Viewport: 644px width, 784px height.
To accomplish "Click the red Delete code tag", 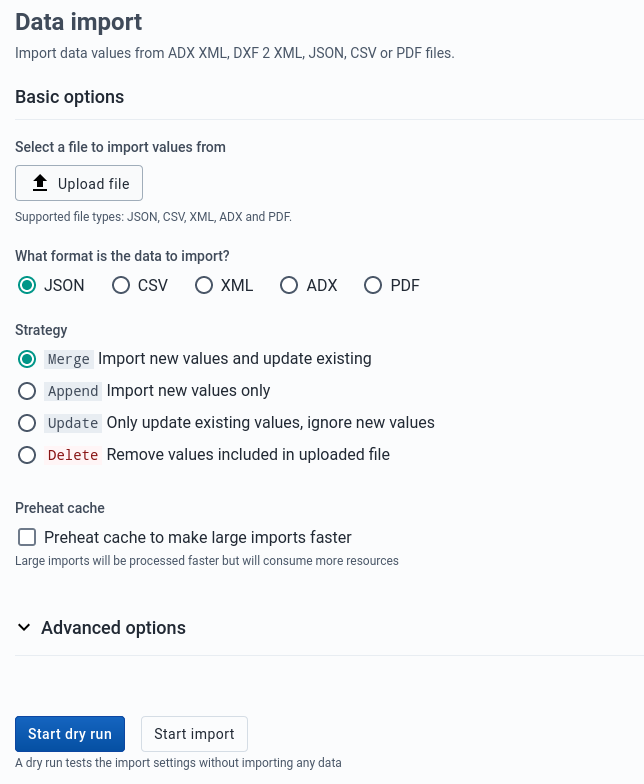I will point(73,455).
